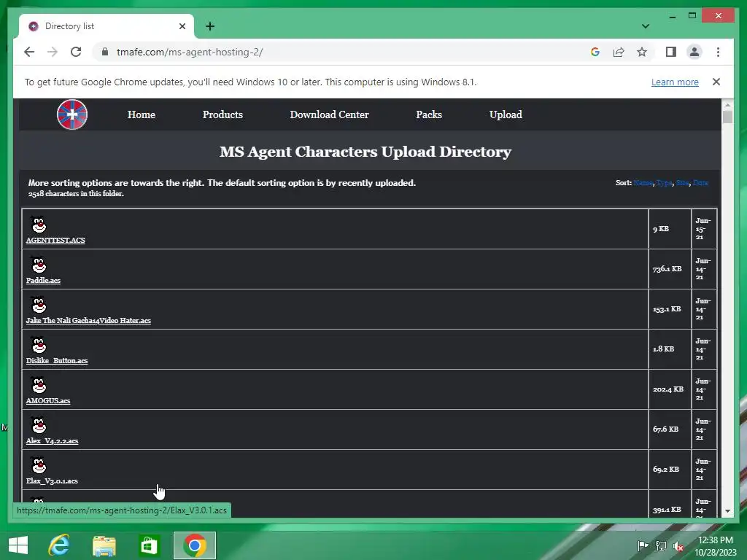
Task: Click the Jun-15-21 date cell
Action: tap(704, 229)
